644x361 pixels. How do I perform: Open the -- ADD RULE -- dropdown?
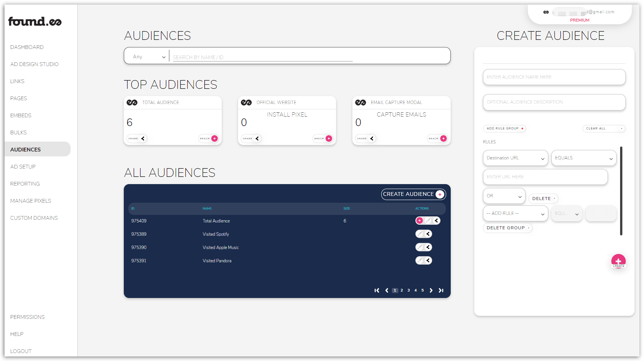[x=515, y=213]
